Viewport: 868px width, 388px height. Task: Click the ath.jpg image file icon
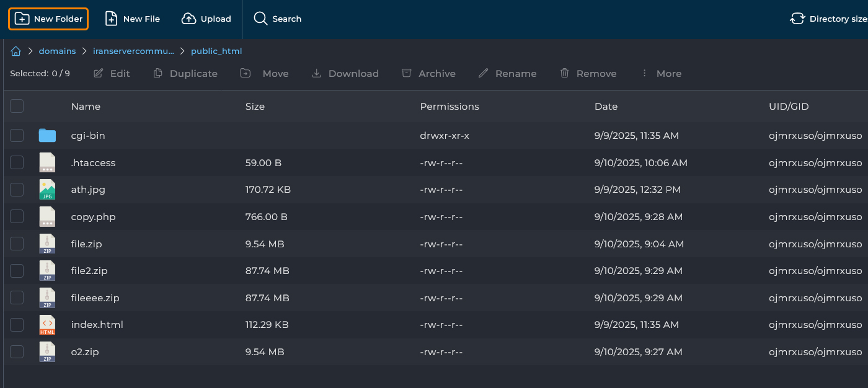click(47, 190)
